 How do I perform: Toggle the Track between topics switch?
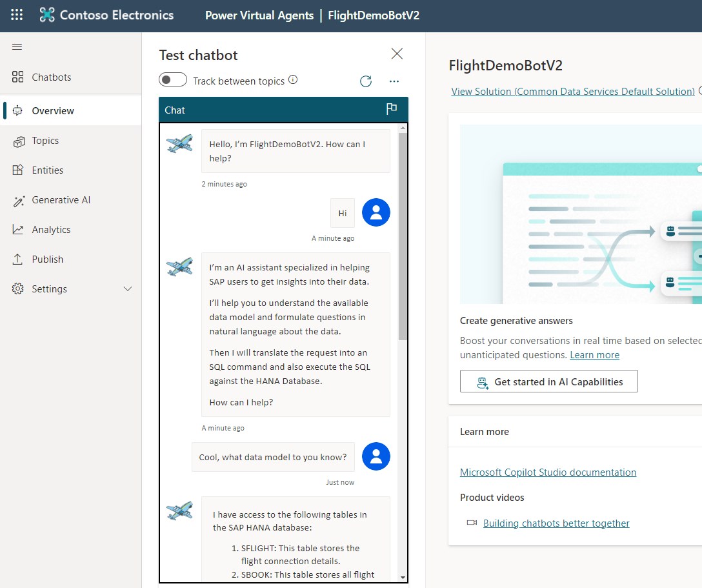173,80
